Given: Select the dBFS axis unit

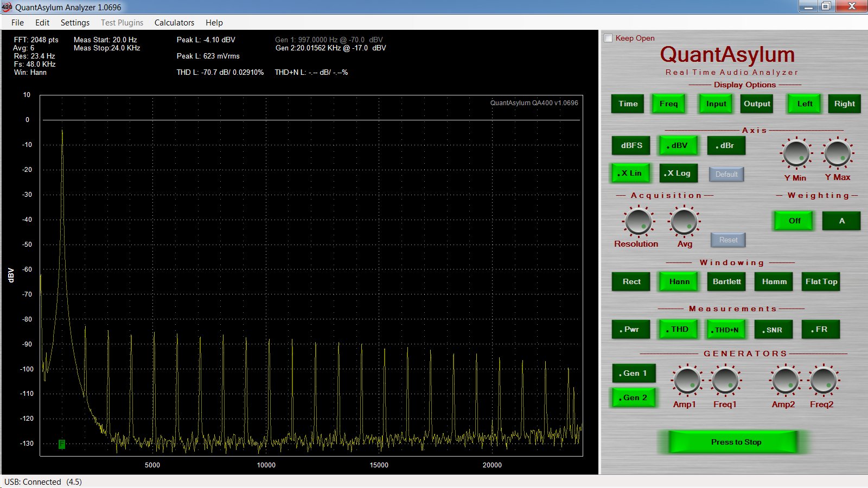Looking at the screenshot, I should pos(631,145).
